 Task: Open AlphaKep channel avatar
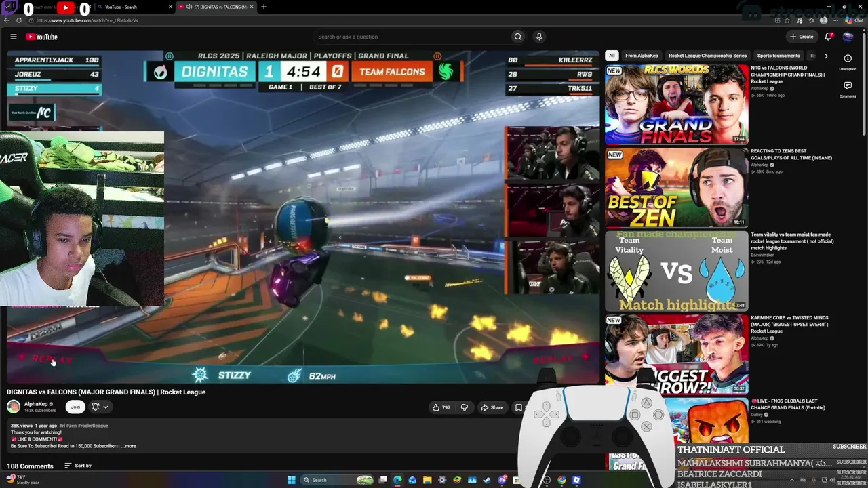pos(14,407)
